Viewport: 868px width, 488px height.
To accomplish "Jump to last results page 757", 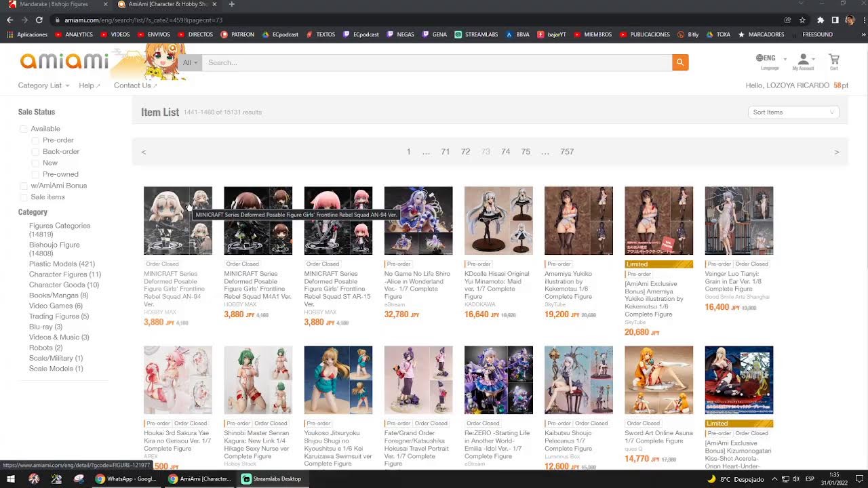I will 567,152.
